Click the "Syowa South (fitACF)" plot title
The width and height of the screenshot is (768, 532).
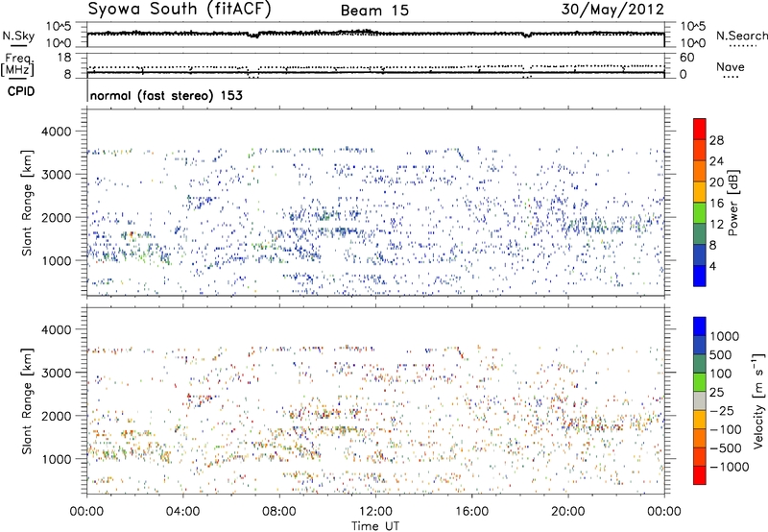179,9
